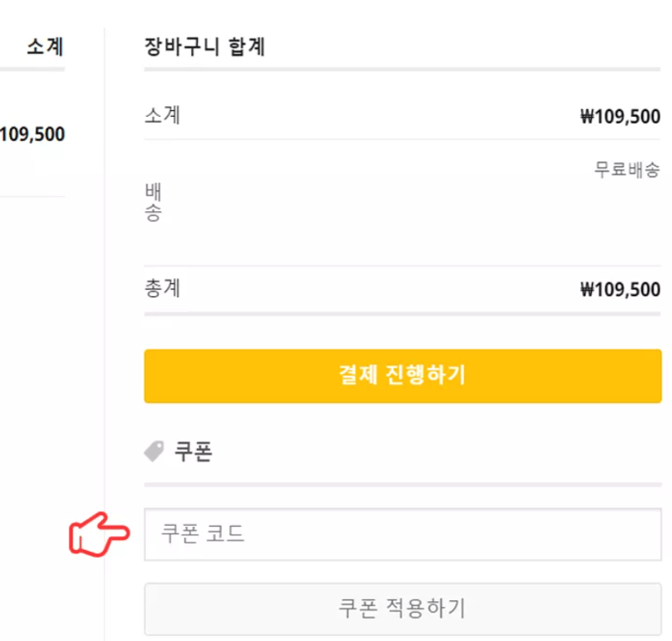Click the ₩109,500 total in the 총계 row

(x=619, y=290)
